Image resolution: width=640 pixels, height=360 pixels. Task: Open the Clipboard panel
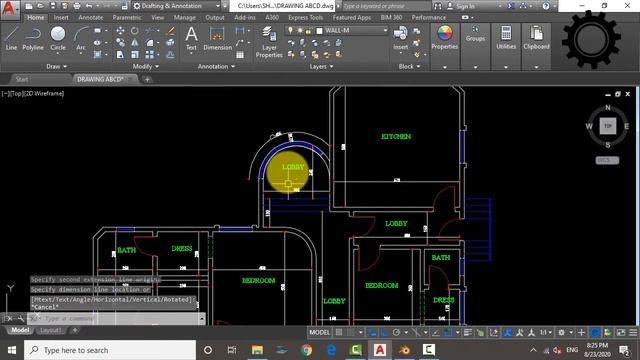click(536, 38)
